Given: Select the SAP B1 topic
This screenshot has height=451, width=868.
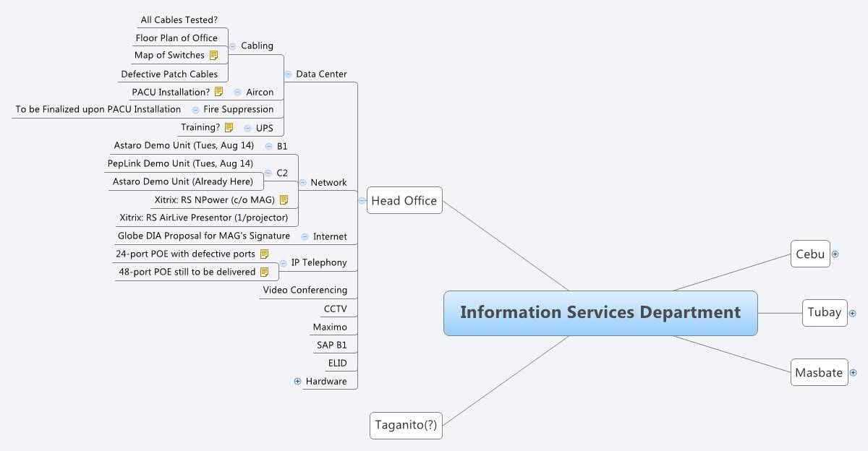Looking at the screenshot, I should 333,345.
